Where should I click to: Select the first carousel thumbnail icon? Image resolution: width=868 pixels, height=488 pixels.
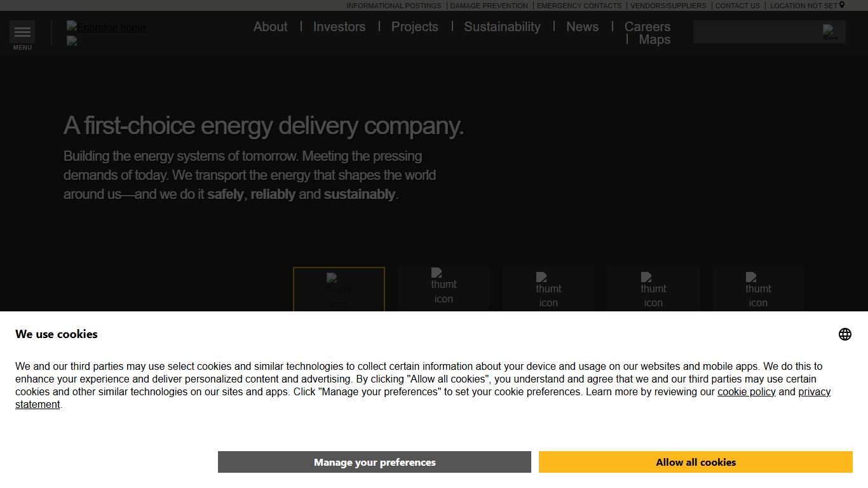(338, 289)
